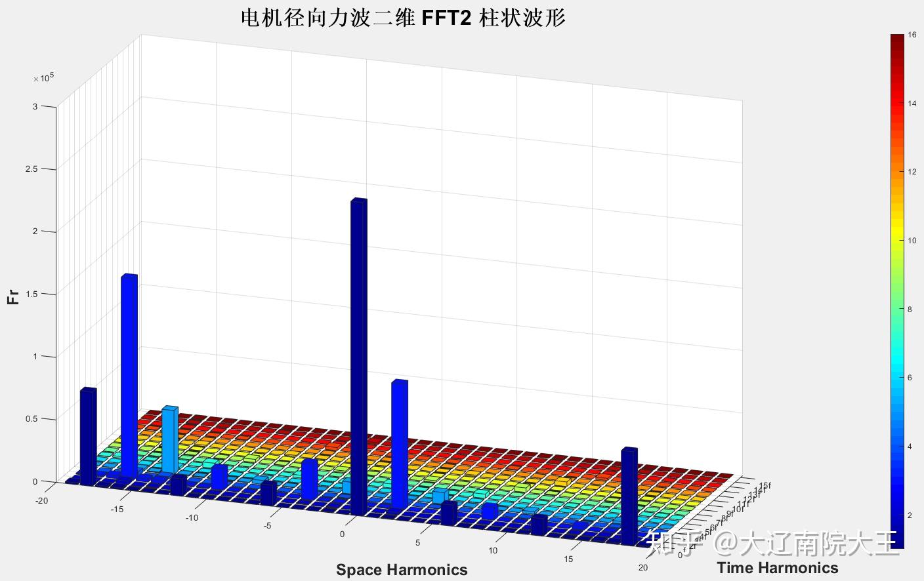Select Space Harmonics tick label -5
Screen dimensions: 924x581
point(268,526)
